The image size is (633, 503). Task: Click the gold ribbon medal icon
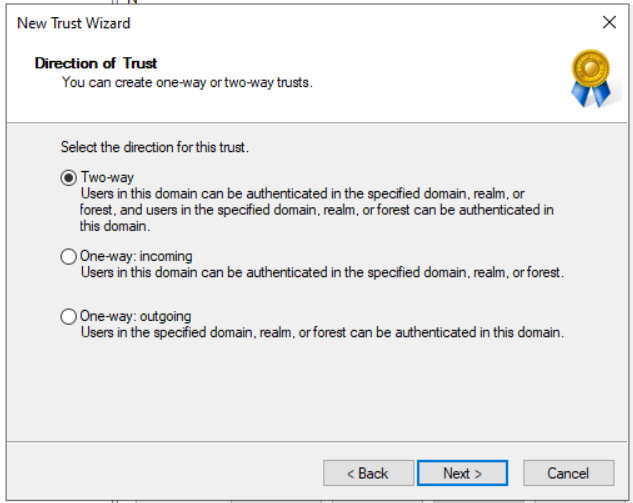[x=590, y=78]
